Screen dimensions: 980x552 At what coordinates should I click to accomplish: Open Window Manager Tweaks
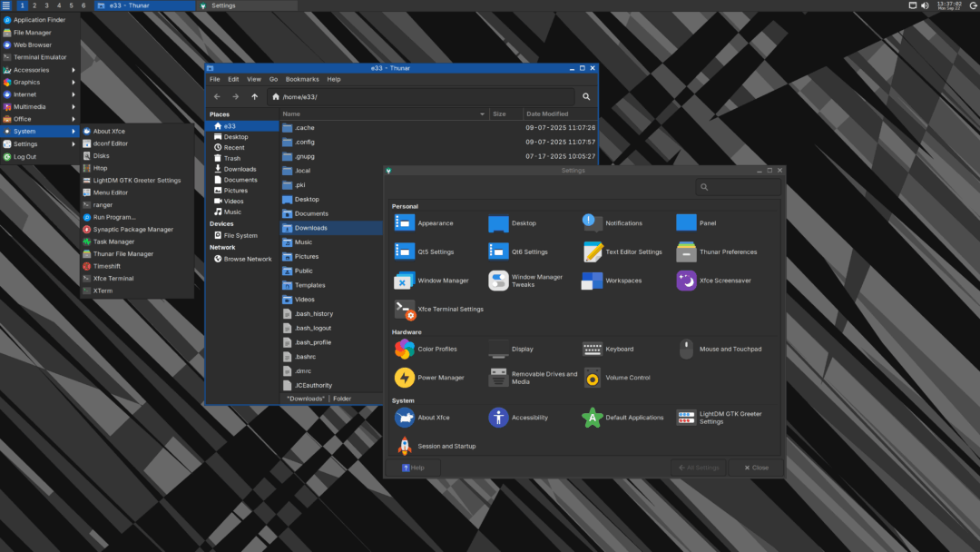[498, 281]
